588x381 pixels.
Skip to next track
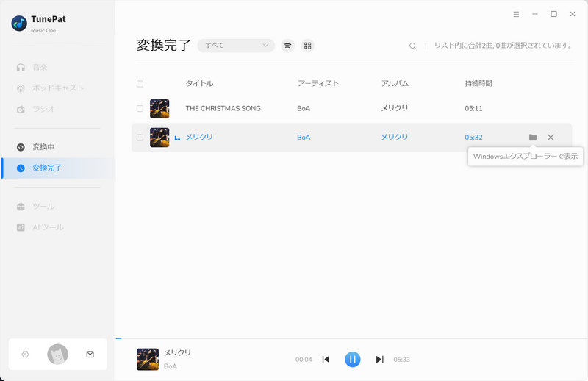379,360
